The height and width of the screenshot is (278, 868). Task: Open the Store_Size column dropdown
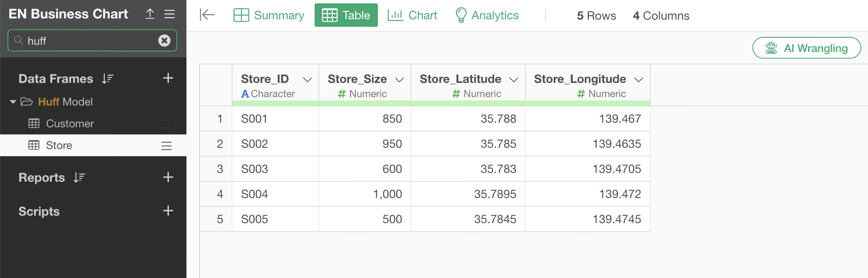click(399, 80)
